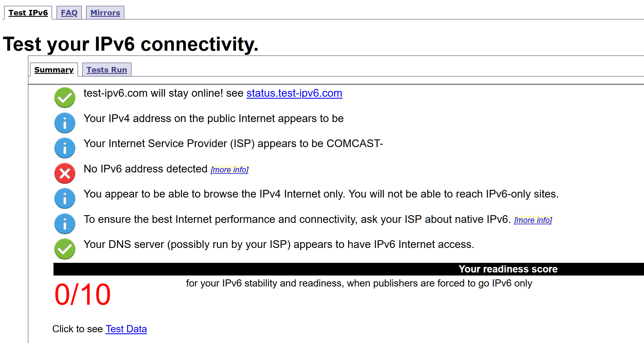Click the Test your IPv6 connectivity heading

coord(131,44)
